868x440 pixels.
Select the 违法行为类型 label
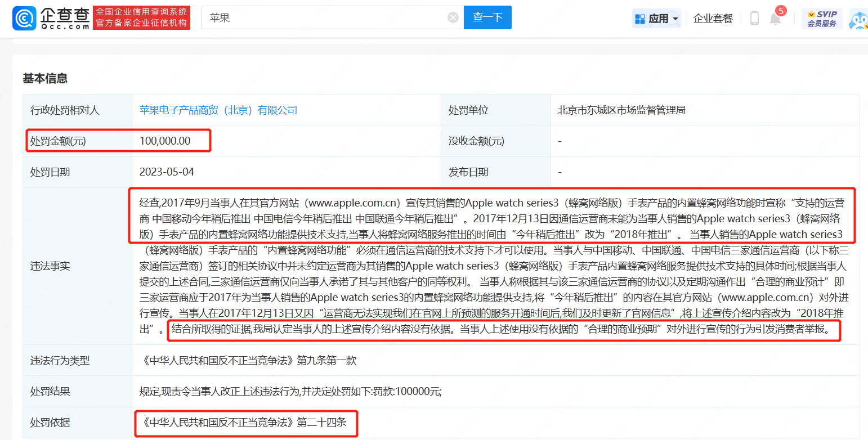coord(60,361)
